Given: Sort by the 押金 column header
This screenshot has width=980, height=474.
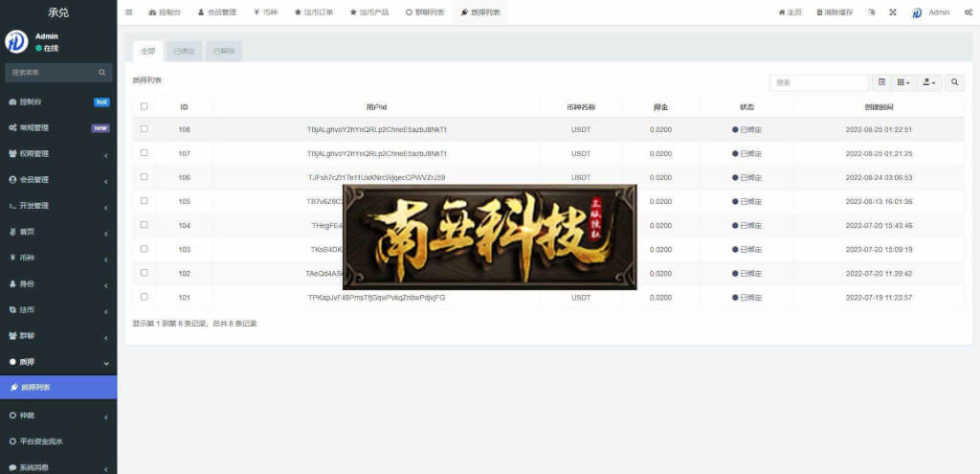Looking at the screenshot, I should coord(660,107).
